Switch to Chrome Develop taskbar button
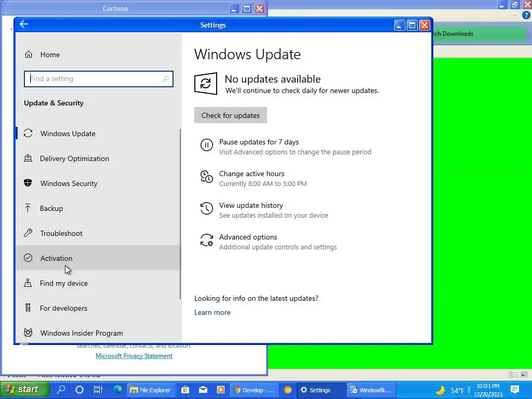Image resolution: width=532 pixels, height=399 pixels. click(x=255, y=390)
